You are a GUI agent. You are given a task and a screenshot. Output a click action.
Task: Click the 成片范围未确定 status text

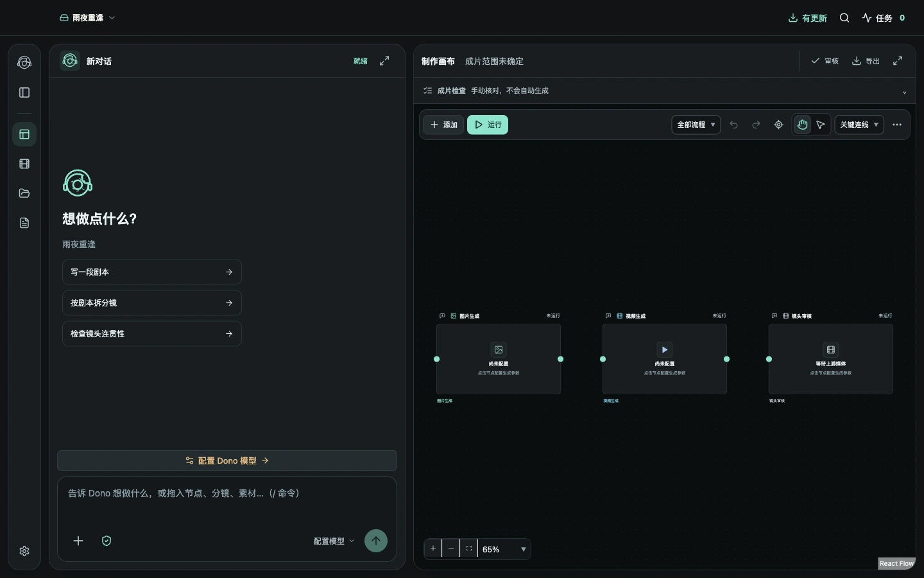494,61
